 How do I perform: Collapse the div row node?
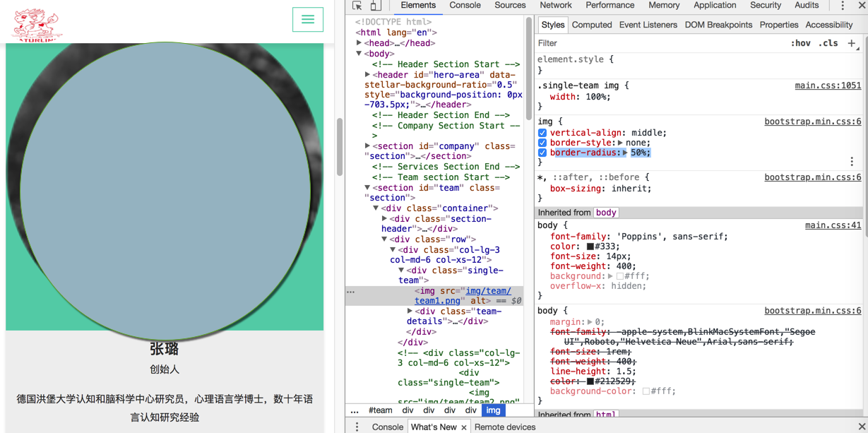click(385, 239)
